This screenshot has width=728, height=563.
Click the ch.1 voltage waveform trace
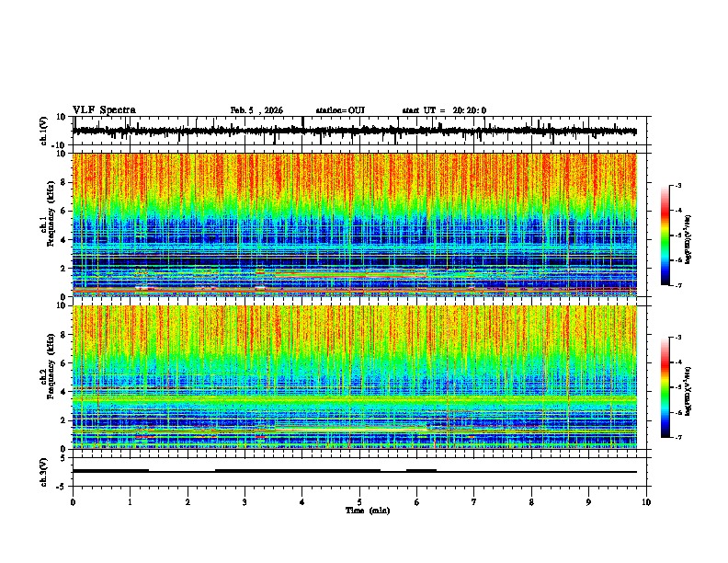354,131
